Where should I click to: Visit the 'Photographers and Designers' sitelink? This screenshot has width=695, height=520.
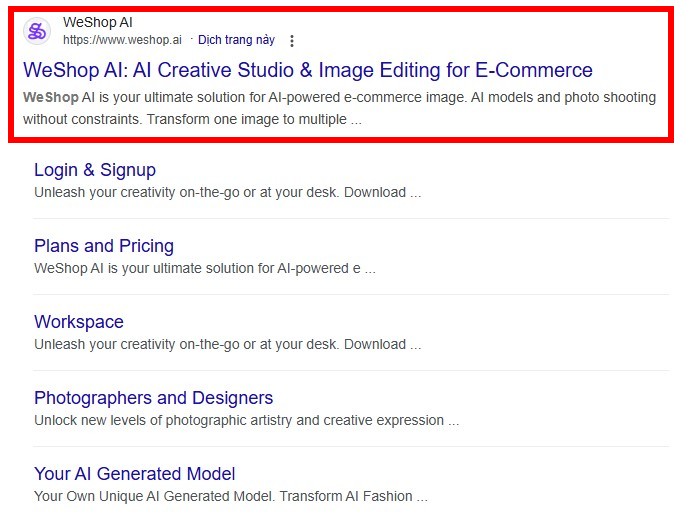(x=153, y=398)
